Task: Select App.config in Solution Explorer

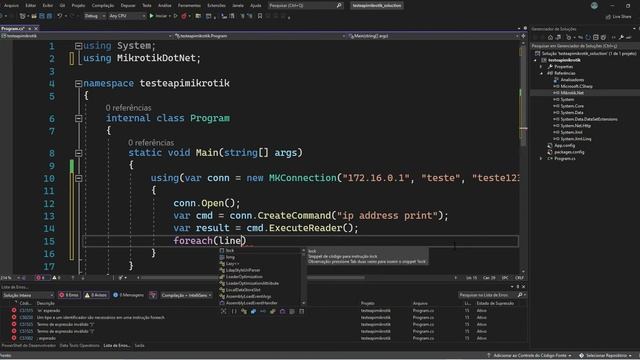Action: click(x=564, y=145)
